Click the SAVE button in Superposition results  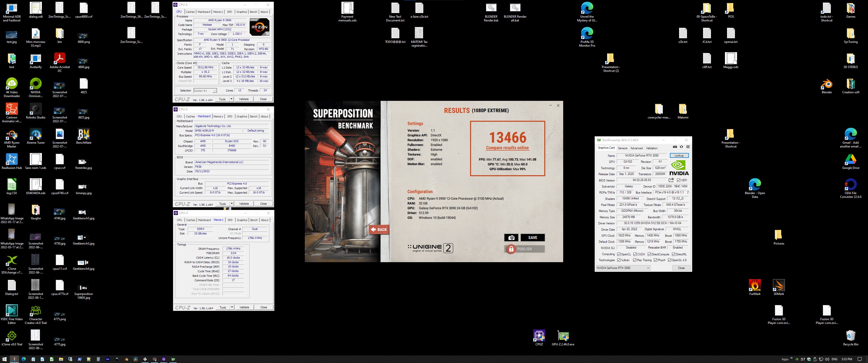pos(532,238)
